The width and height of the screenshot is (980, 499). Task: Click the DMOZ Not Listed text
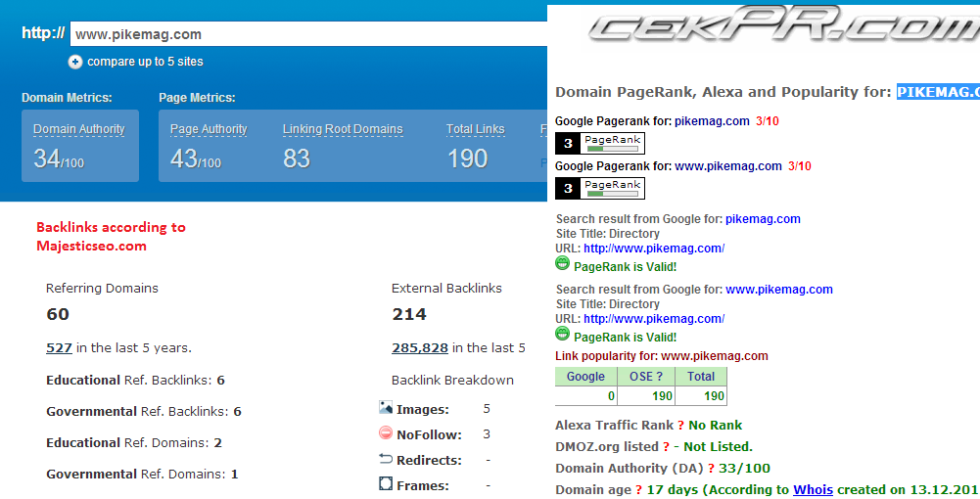point(718,447)
